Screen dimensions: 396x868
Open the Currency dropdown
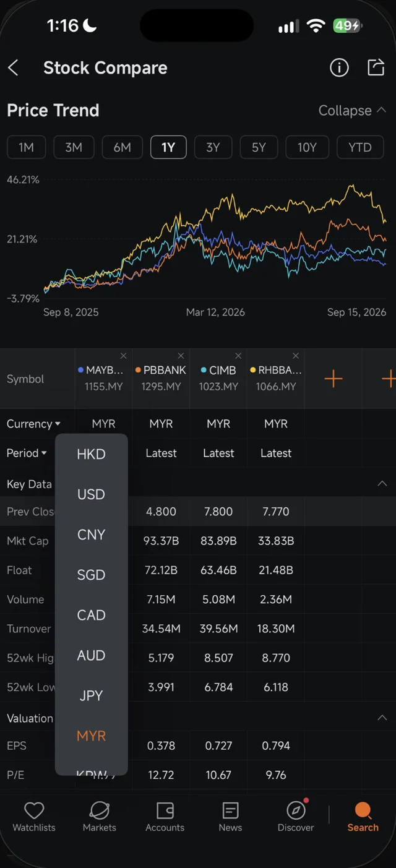(x=33, y=424)
